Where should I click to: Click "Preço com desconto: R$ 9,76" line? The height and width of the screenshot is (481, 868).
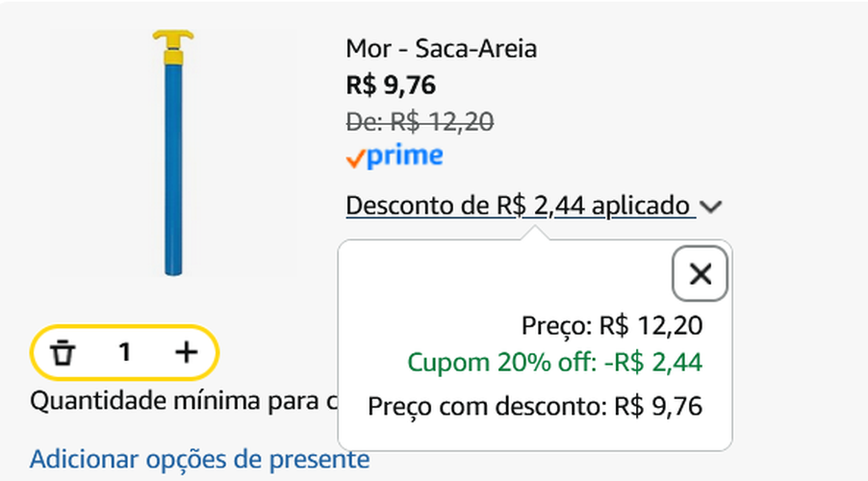coord(535,406)
